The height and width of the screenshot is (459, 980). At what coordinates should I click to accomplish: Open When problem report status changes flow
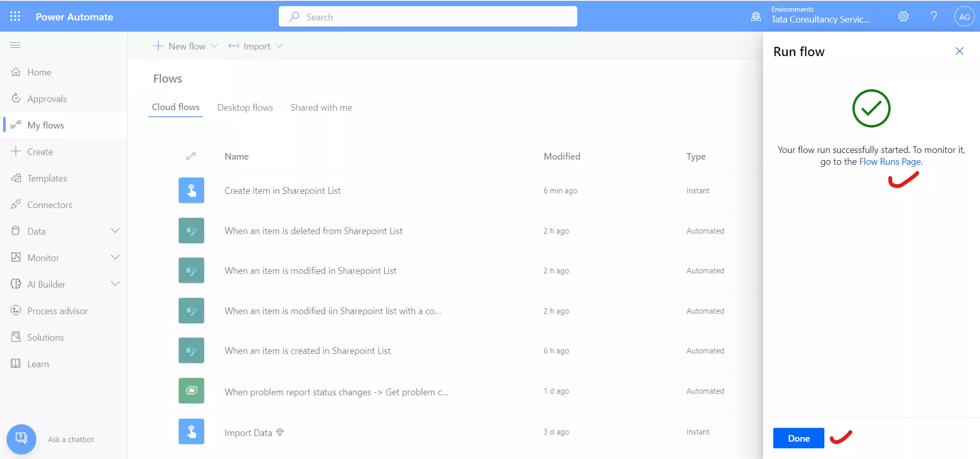(x=336, y=392)
